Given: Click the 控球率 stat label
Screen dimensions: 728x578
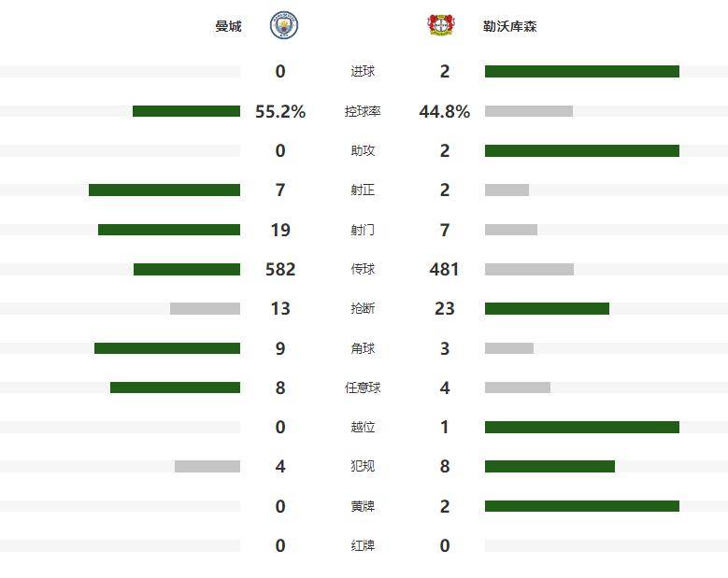Looking at the screenshot, I should [x=363, y=111].
